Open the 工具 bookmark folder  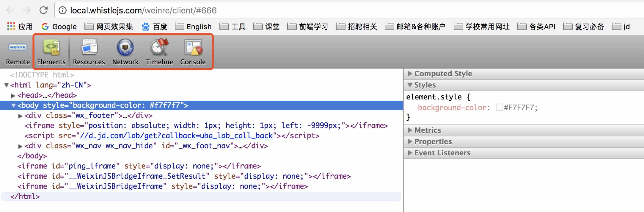(233, 26)
